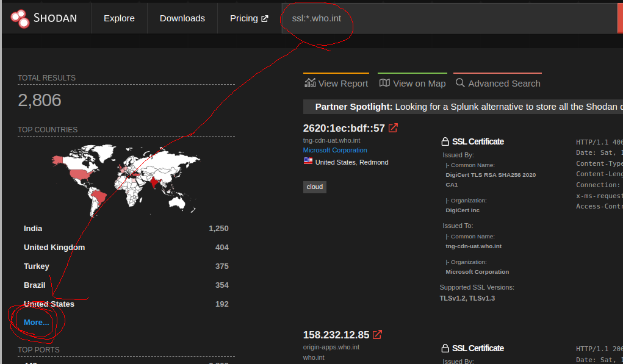
Task: Focus the search box containing ssl:*.who.int
Action: point(449,18)
